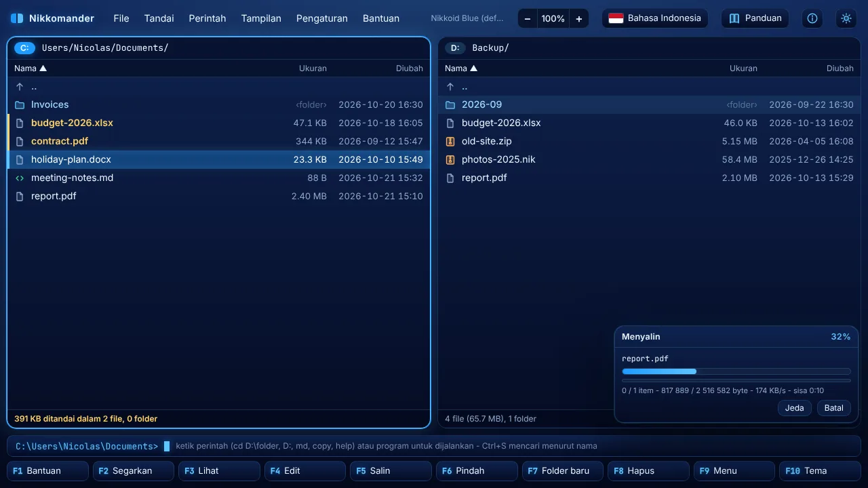868x488 pixels.
Task: Select the meeting-notes.md file row
Action: pyautogui.click(x=218, y=178)
